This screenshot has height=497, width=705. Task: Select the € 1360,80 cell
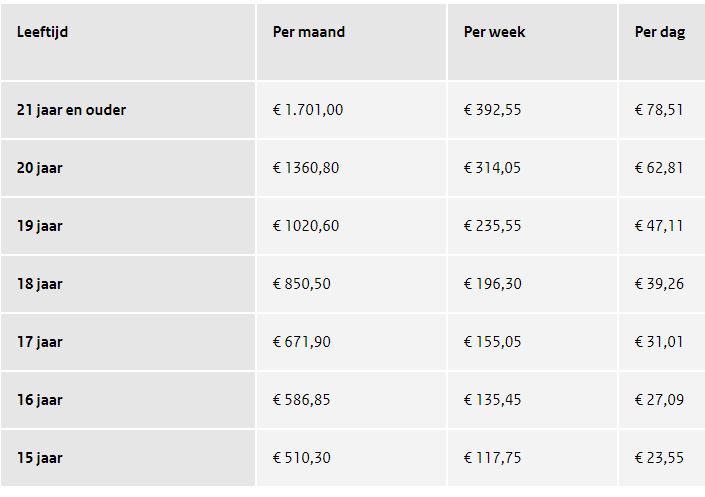pyautogui.click(x=306, y=168)
